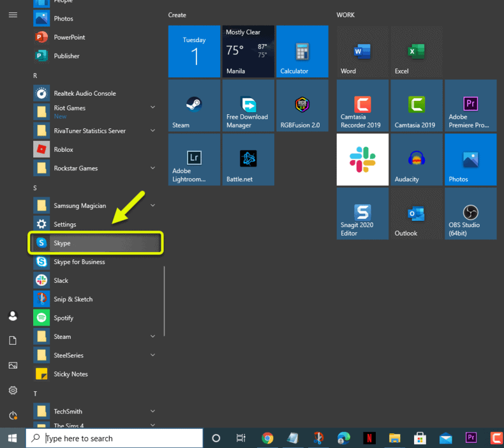Image resolution: width=504 pixels, height=448 pixels.
Task: Open Snip & Sketch
Action: click(x=96, y=299)
